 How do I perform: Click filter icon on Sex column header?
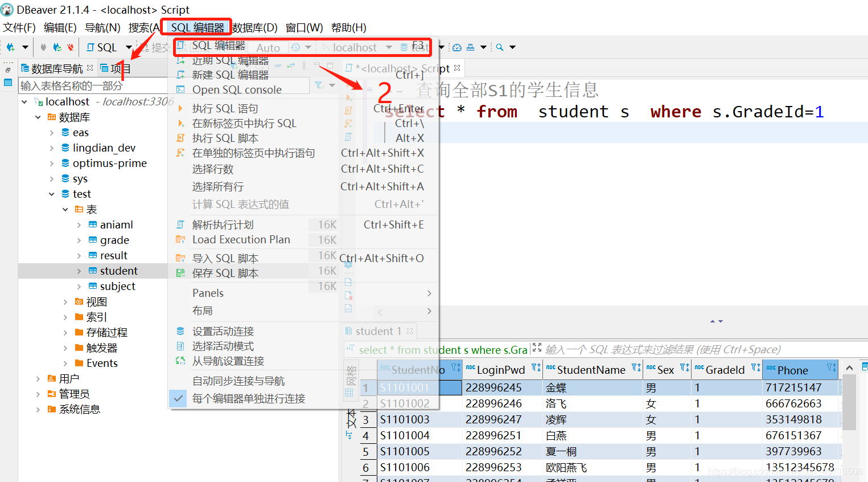(685, 367)
